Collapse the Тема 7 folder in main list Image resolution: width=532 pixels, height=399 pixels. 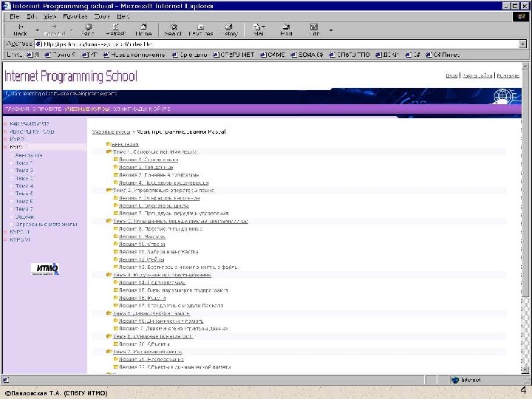(109, 352)
